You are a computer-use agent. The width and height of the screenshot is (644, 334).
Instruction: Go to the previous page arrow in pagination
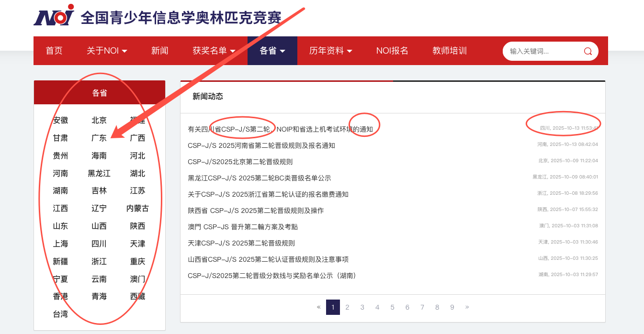pos(318,307)
